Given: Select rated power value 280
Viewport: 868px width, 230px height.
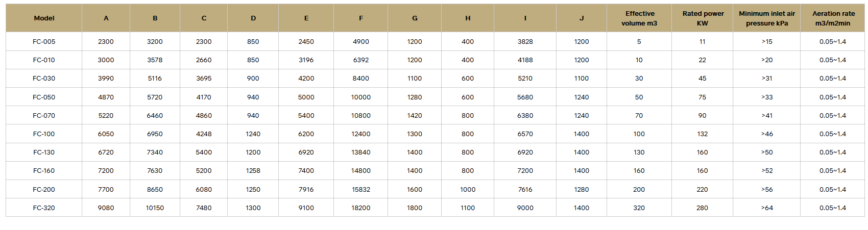Looking at the screenshot, I should (703, 208).
